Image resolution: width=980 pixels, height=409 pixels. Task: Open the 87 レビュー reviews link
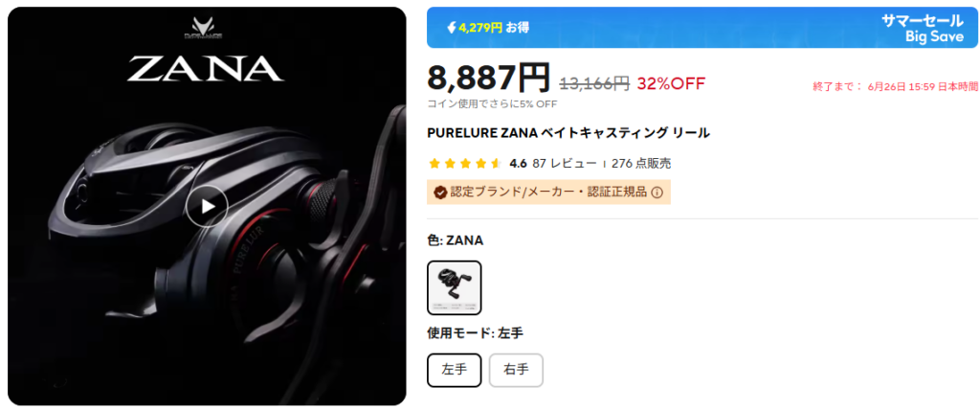(565, 164)
